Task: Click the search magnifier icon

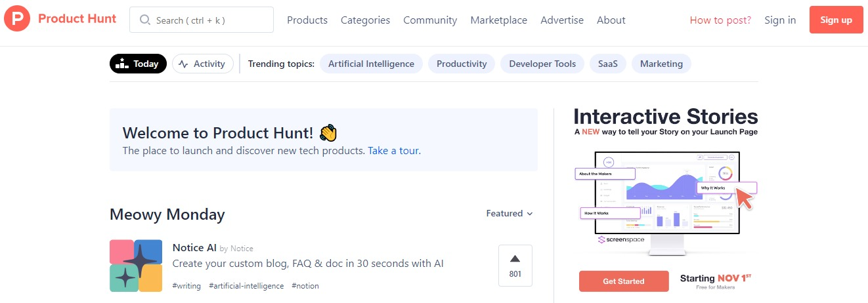Action: [145, 20]
